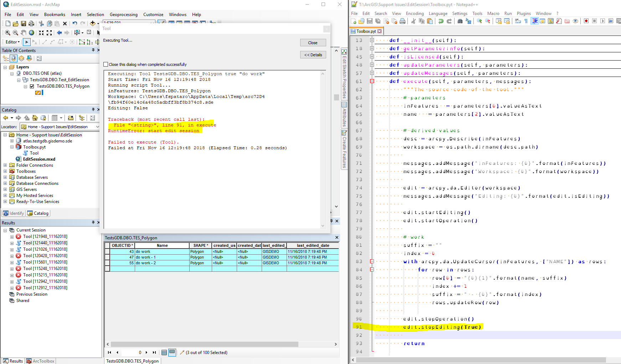Select the Zoom Out magnifier tool
This screenshot has height=364, width=621.
coord(15,32)
